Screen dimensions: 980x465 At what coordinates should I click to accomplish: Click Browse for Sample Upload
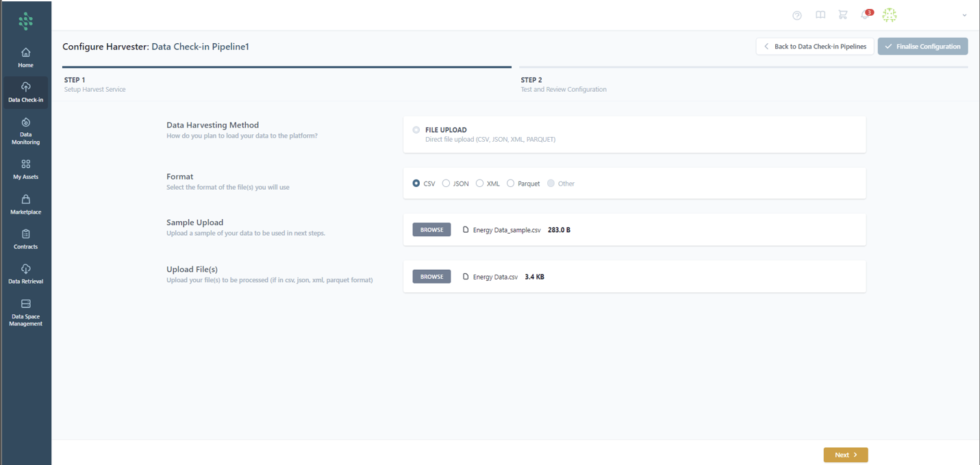[x=431, y=229]
